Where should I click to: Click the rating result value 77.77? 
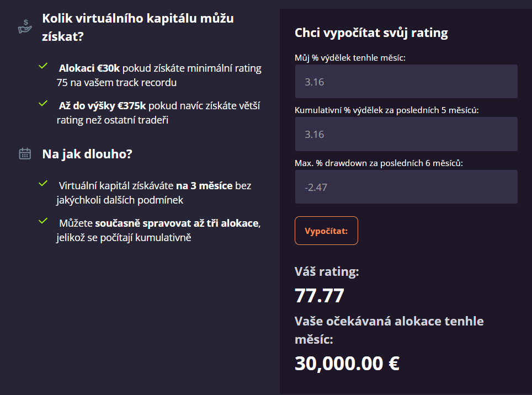tap(320, 296)
